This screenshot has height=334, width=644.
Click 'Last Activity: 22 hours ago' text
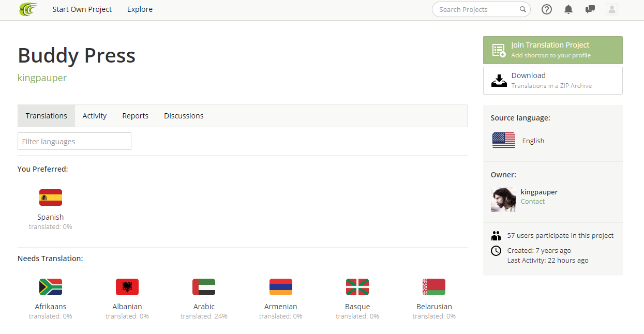(548, 260)
